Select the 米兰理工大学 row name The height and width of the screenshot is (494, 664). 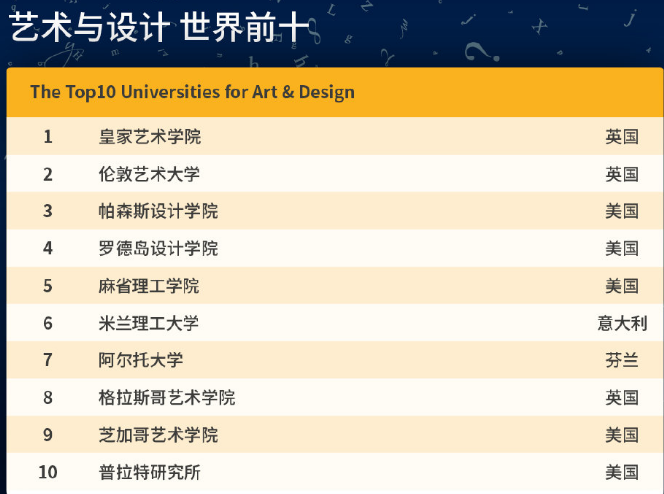tap(149, 323)
